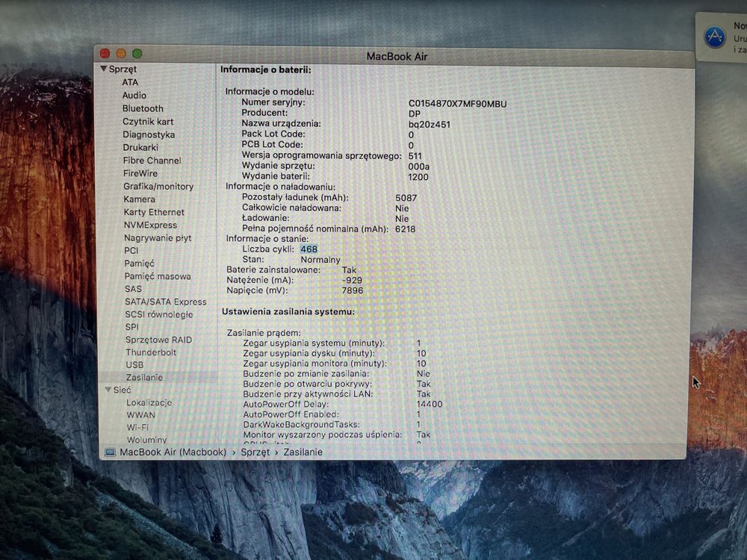Open Kamera section
Screen dimensions: 747x560
[x=140, y=199]
